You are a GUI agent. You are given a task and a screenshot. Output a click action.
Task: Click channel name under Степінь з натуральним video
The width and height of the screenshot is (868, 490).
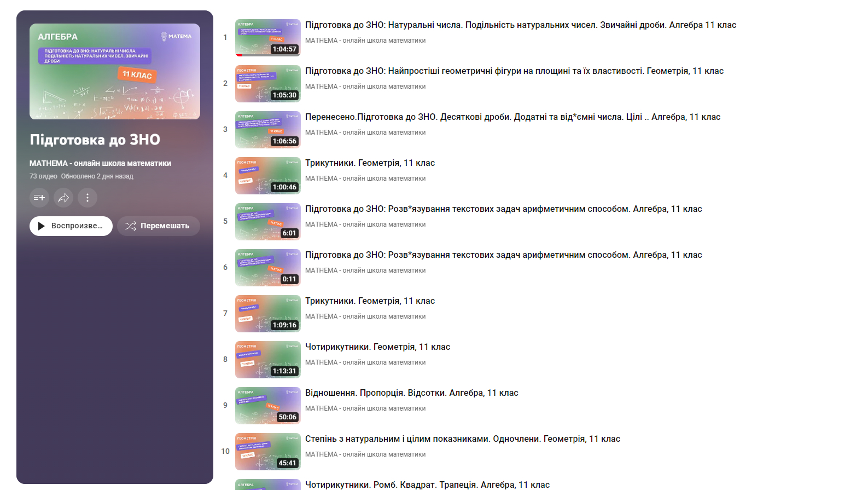(x=365, y=454)
